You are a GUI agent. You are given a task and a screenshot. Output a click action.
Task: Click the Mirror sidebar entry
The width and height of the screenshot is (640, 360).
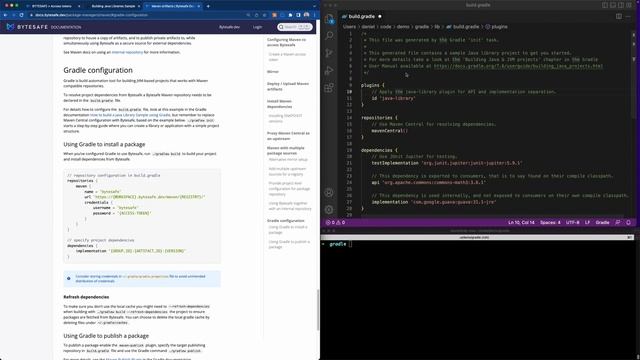(273, 71)
